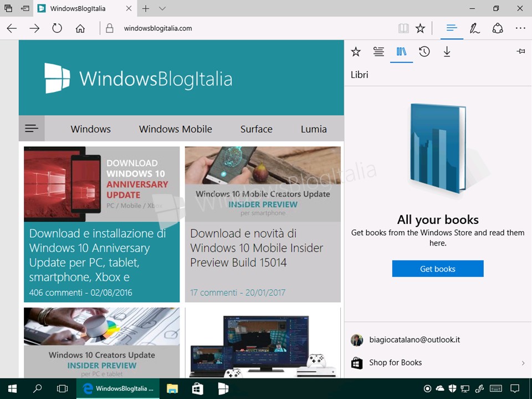Go forward with the arrow button
This screenshot has height=399, width=532.
pyautogui.click(x=34, y=28)
